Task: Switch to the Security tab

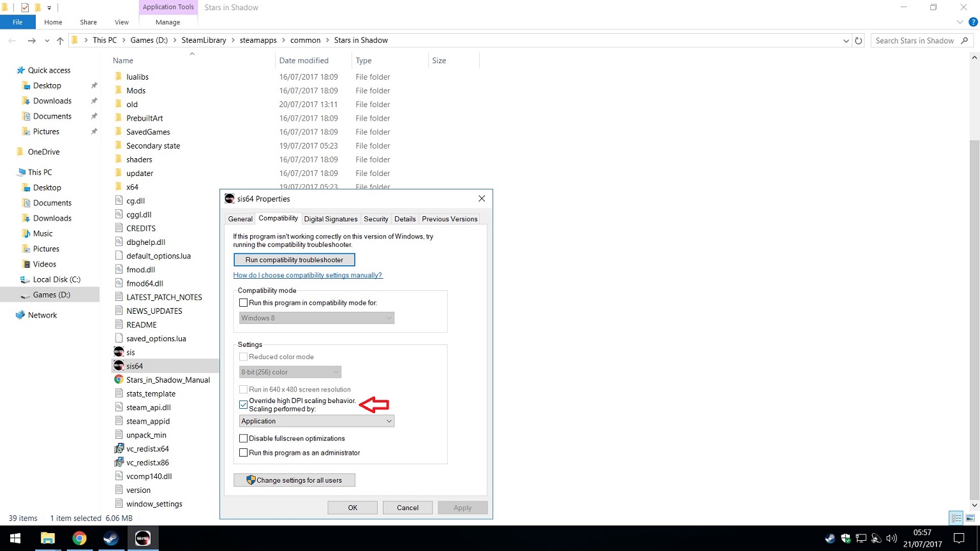Action: [x=376, y=219]
